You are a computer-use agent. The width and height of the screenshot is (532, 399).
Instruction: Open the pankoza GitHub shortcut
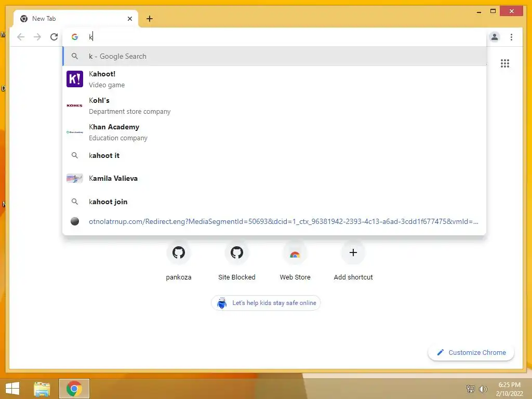coord(179,260)
